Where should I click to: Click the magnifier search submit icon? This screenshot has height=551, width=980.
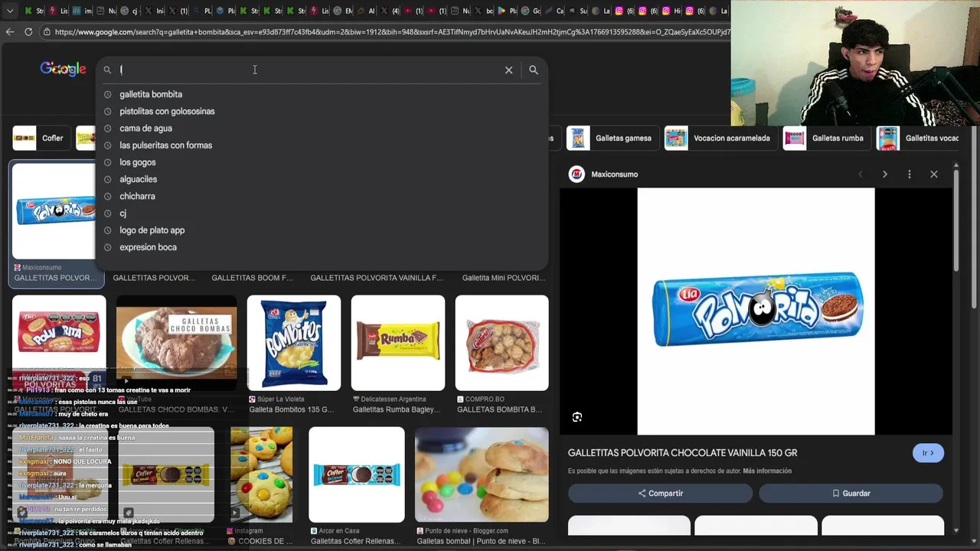tap(534, 70)
